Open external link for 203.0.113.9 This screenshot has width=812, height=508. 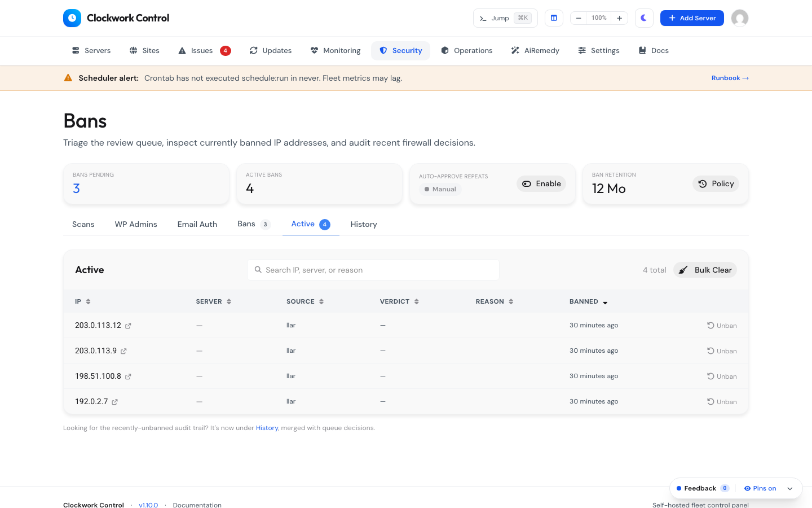click(x=123, y=351)
